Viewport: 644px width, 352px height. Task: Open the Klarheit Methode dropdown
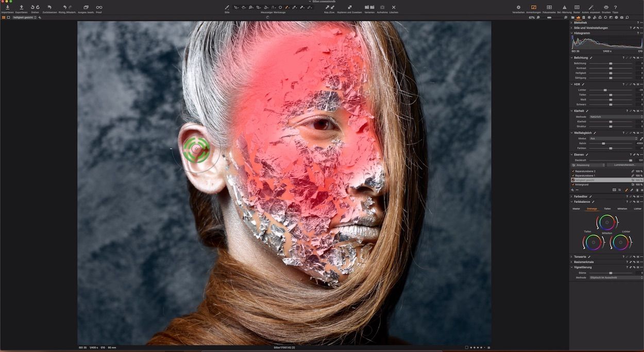click(x=616, y=117)
